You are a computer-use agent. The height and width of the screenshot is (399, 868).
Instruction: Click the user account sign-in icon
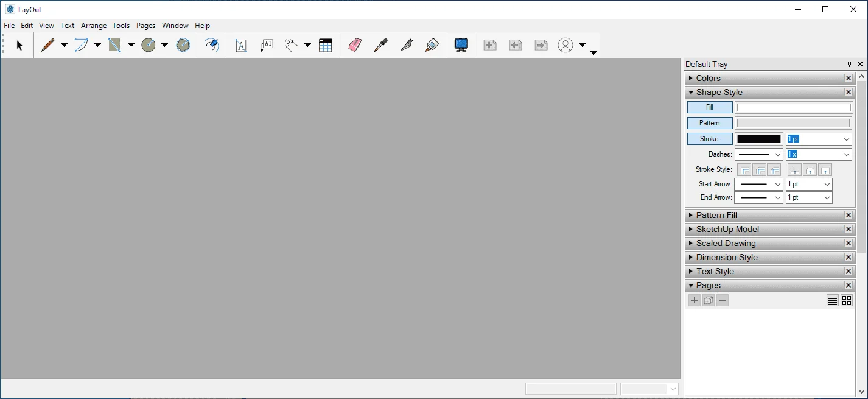point(565,45)
